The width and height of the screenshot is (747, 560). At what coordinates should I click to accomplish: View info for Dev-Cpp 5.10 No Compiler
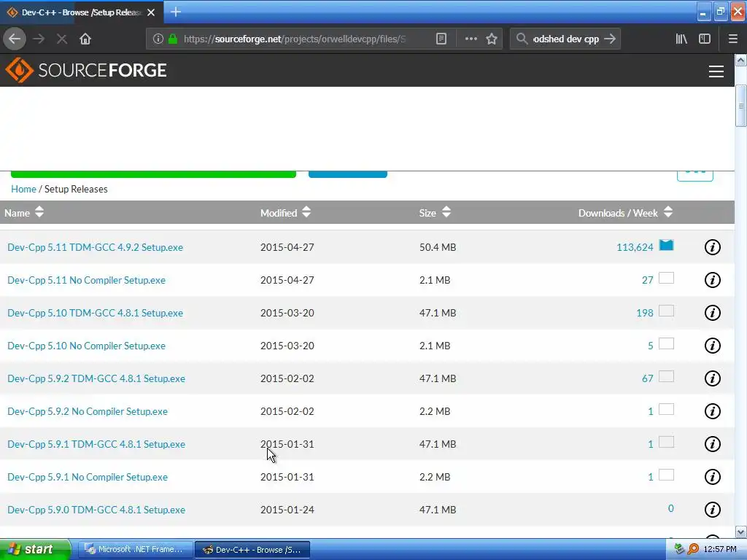pos(712,346)
